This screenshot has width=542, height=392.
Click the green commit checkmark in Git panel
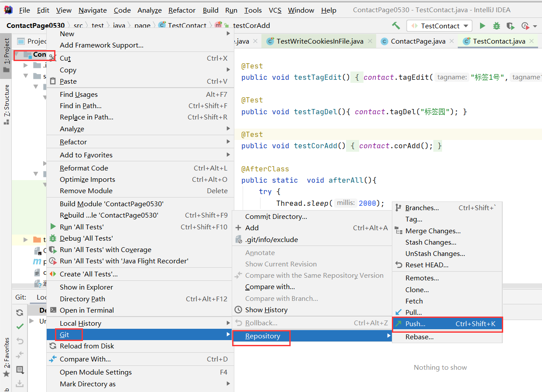20,326
